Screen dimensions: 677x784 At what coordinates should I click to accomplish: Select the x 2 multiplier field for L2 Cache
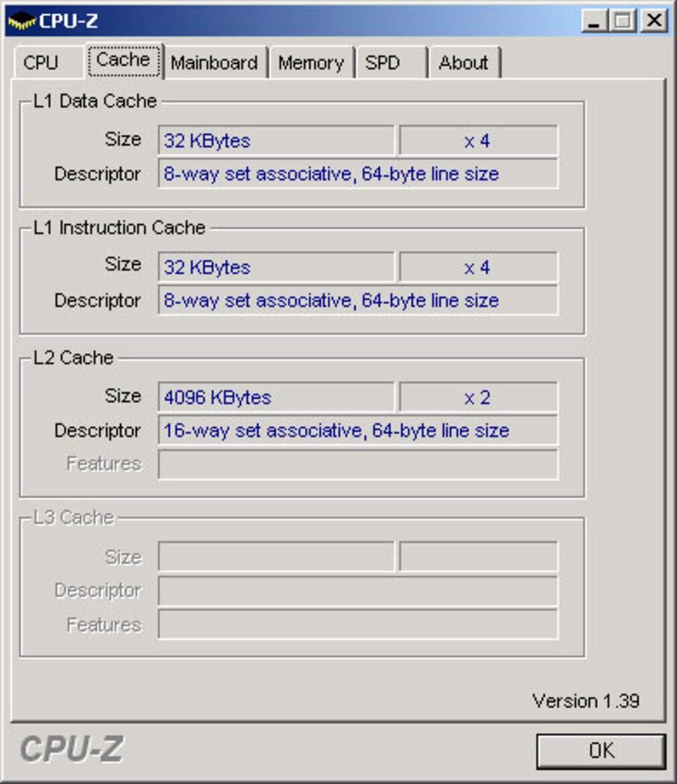coord(478,397)
